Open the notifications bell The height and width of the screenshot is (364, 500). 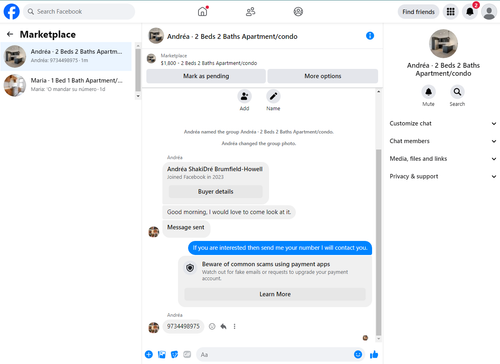click(470, 12)
